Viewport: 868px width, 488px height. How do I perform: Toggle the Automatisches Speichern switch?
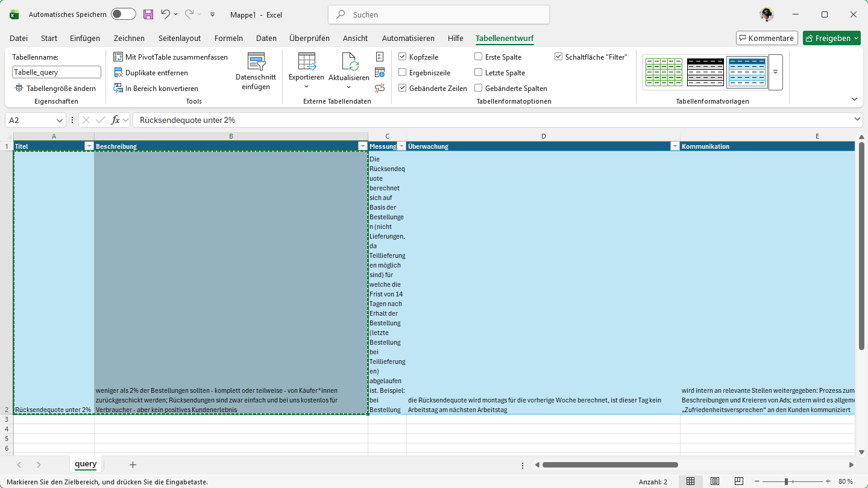[123, 14]
